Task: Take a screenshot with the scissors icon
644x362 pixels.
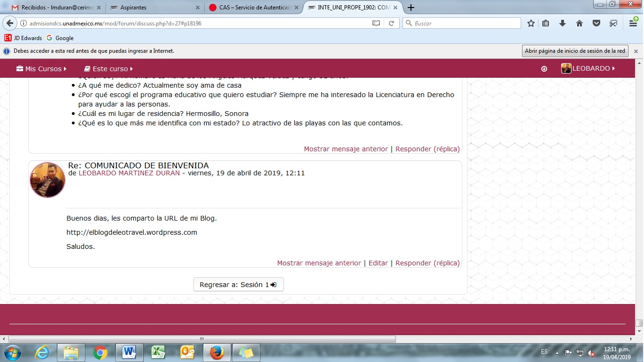Action: (613, 23)
